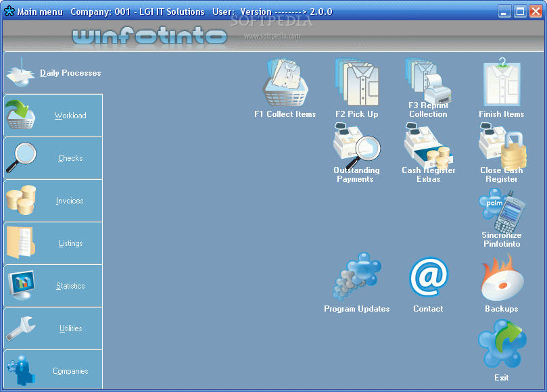Viewport: 547px width, 392px height.
Task: Select the Workload menu label
Action: tap(70, 116)
